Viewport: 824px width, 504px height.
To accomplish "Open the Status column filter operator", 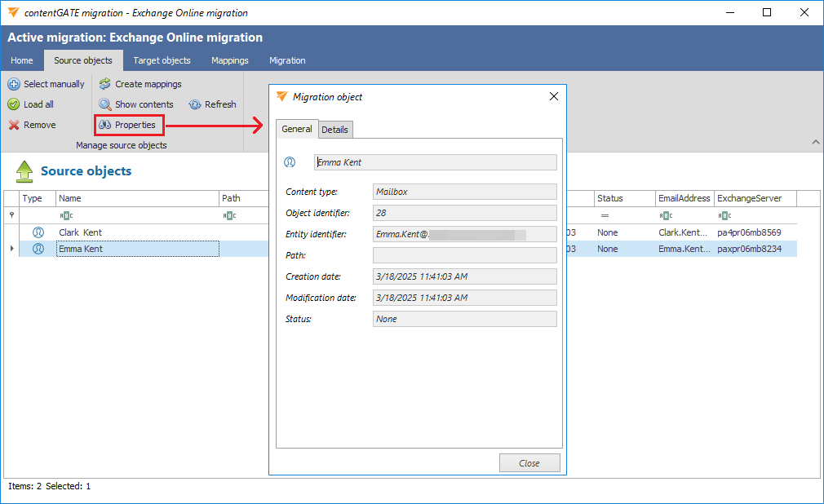I will [605, 216].
